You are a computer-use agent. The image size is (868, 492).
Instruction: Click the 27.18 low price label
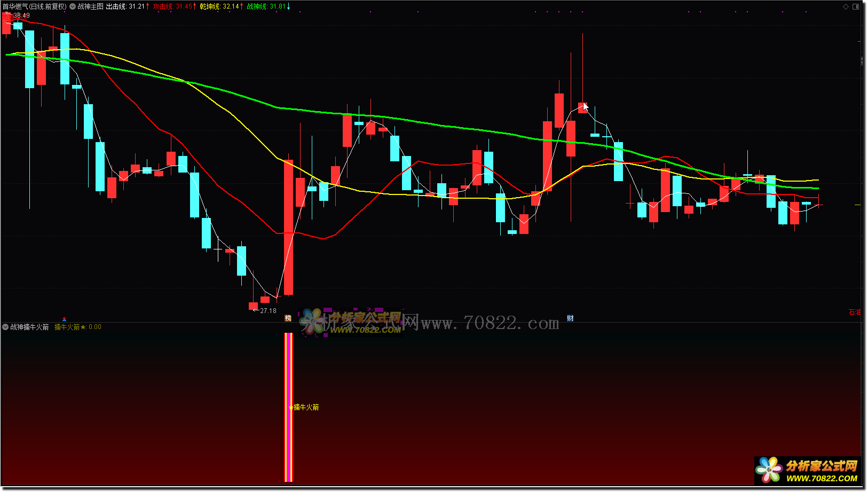(268, 311)
